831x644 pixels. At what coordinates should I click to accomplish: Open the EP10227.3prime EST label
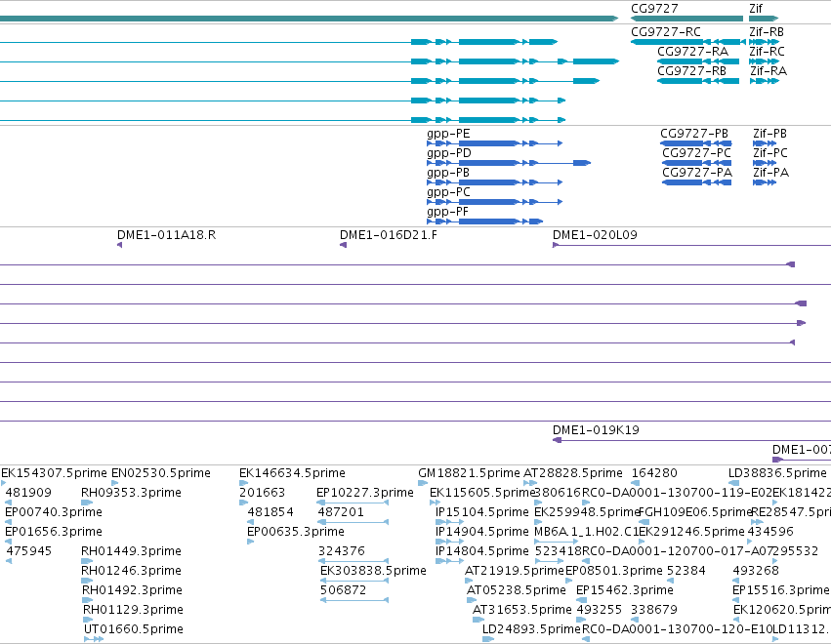tap(364, 493)
